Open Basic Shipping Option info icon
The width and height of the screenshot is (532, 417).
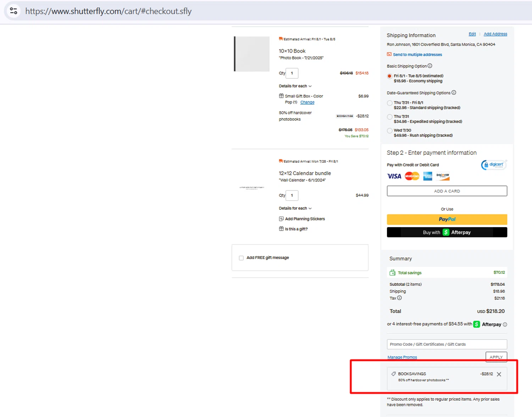coord(430,66)
